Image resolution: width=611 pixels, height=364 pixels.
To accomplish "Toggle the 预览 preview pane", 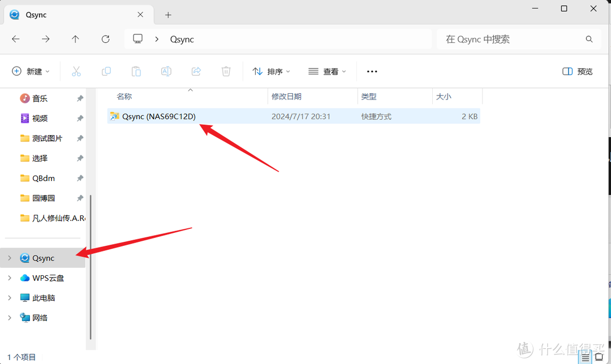I will click(578, 71).
